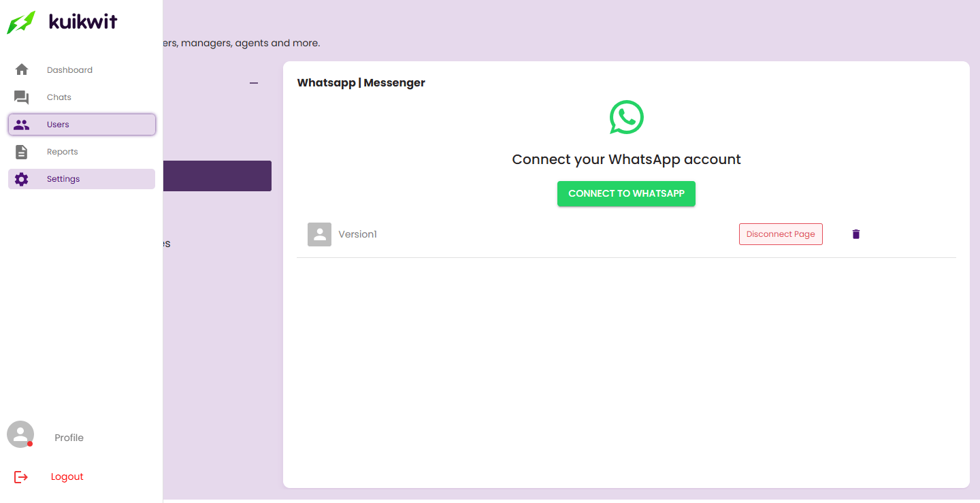This screenshot has height=503, width=980.
Task: Click the red Logout arrow icon
Action: coord(21,477)
